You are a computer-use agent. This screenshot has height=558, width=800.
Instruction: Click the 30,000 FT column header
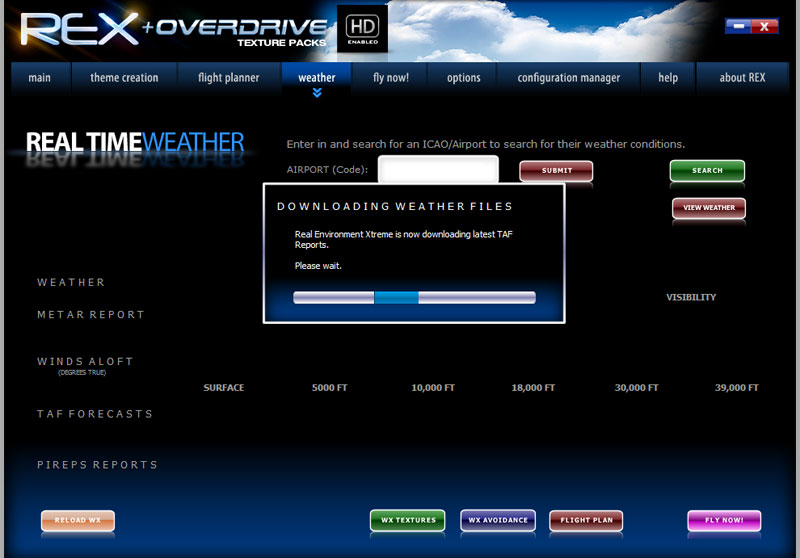[x=636, y=388]
